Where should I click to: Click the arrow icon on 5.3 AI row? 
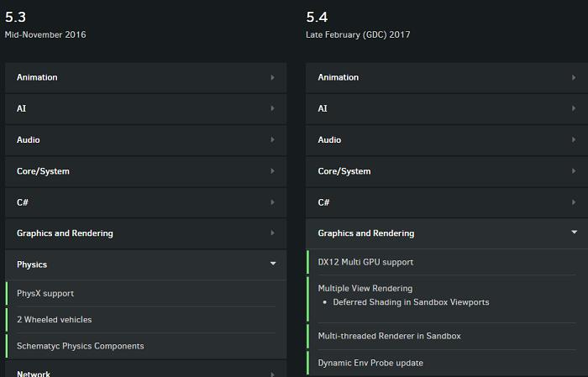click(x=273, y=108)
